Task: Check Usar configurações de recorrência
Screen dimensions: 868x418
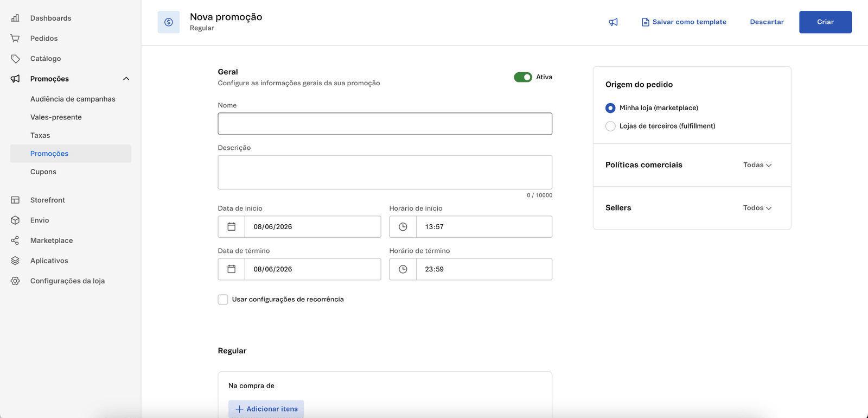Action: pyautogui.click(x=223, y=300)
